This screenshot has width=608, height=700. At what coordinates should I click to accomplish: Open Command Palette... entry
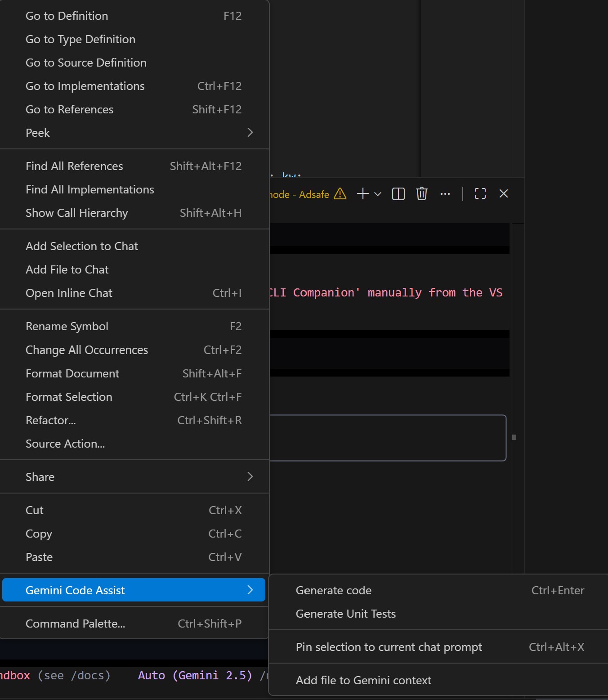coord(134,624)
